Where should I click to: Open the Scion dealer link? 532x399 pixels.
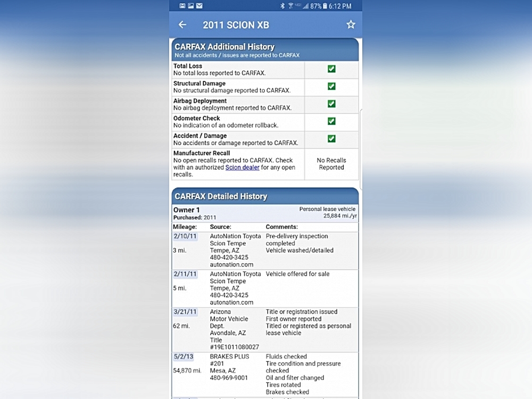click(242, 167)
